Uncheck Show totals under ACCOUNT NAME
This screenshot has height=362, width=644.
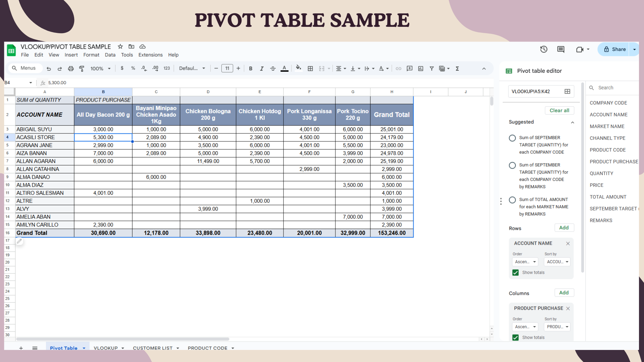tap(516, 273)
